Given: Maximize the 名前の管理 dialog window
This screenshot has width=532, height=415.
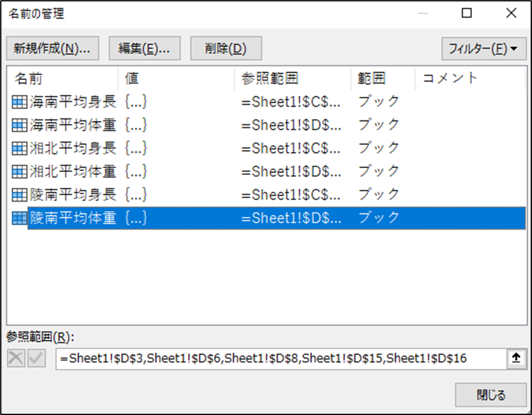Looking at the screenshot, I should click(467, 13).
